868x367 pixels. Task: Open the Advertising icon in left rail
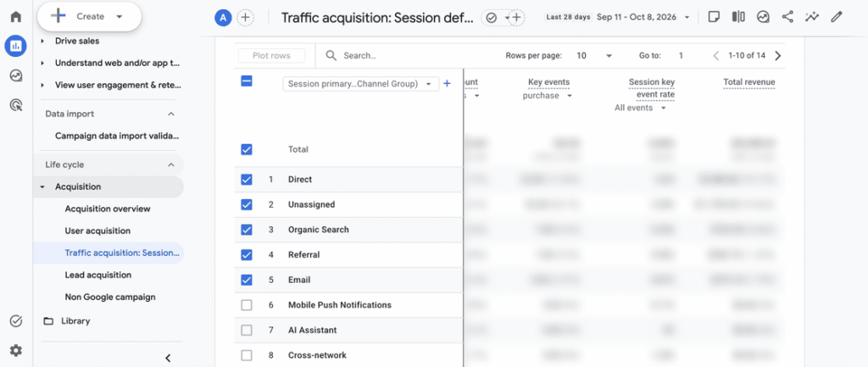click(x=16, y=104)
